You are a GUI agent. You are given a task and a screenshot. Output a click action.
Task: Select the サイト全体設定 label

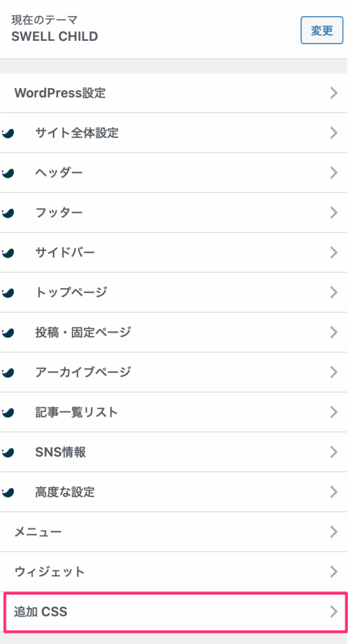(x=77, y=133)
